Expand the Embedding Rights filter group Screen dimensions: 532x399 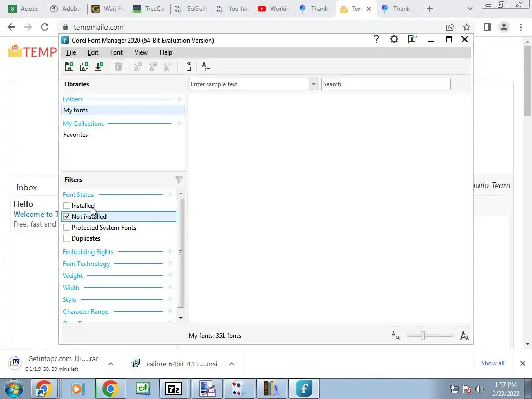pyautogui.click(x=170, y=252)
